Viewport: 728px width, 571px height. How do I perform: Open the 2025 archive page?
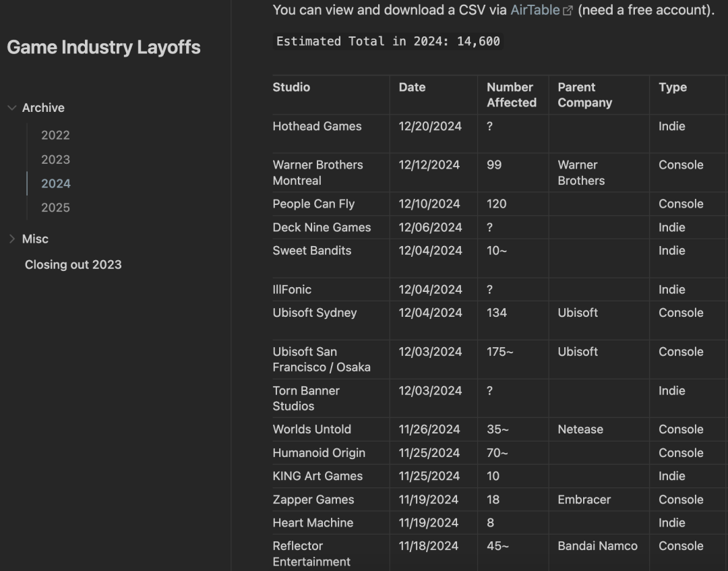pyautogui.click(x=55, y=208)
